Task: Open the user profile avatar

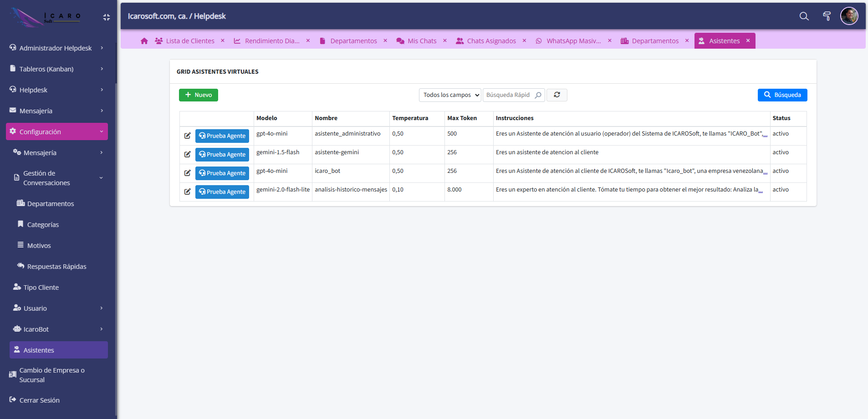Action: (849, 16)
